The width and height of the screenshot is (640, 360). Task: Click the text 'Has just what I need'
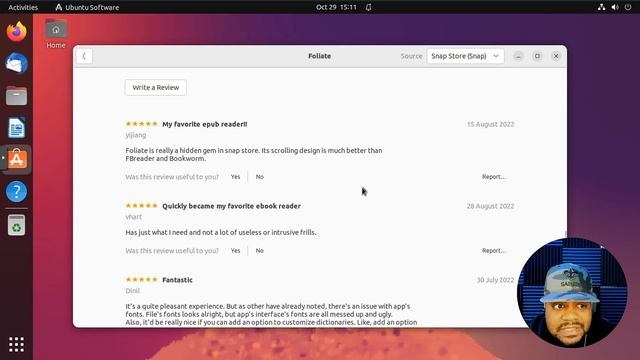tap(221, 232)
